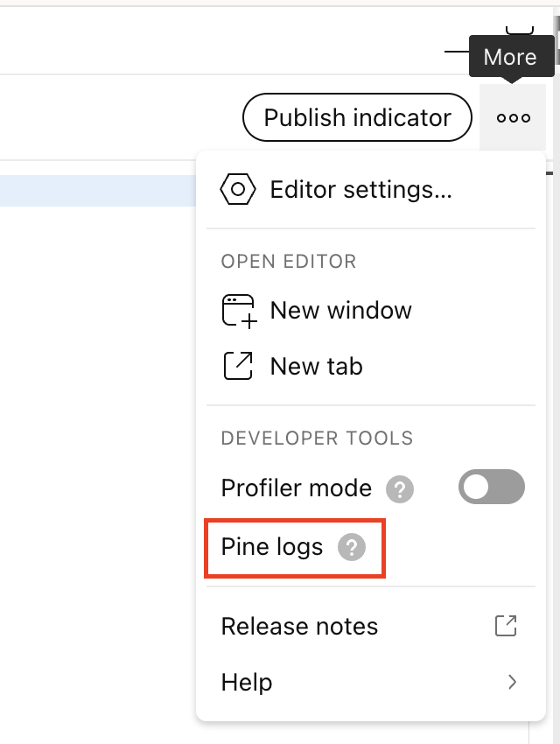Choose the New tab menu label
This screenshot has width=560, height=744.
tap(316, 366)
